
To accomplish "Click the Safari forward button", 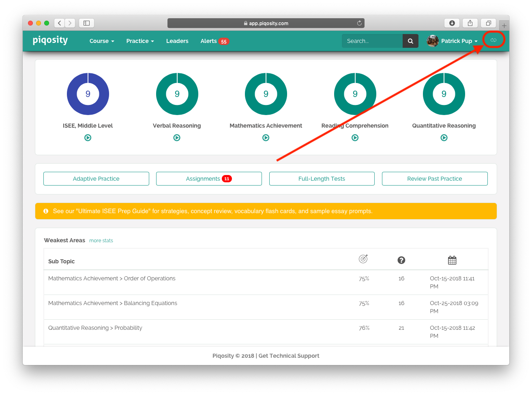I will [70, 23].
